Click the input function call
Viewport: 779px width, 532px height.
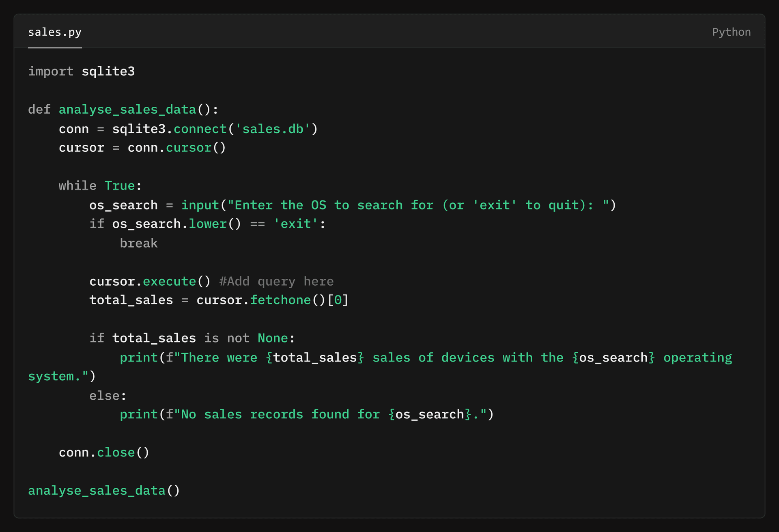200,205
